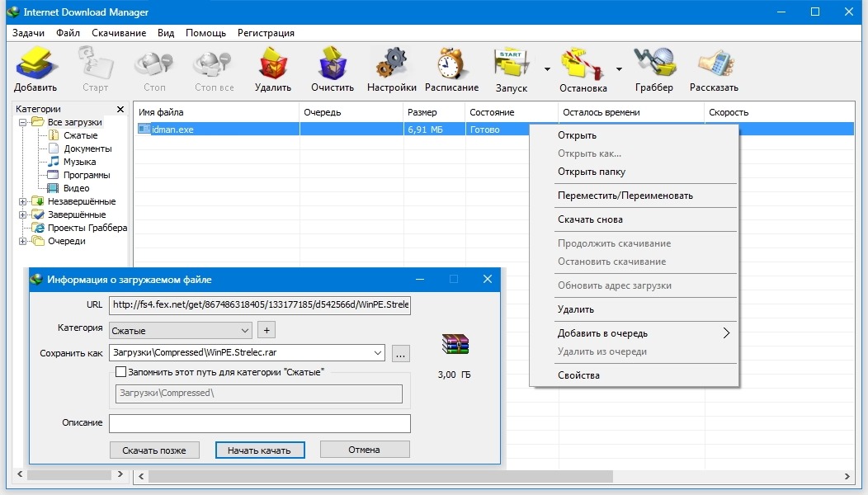Click the Добавить (Add URL) toolbar icon
The width and height of the screenshot is (868, 495).
click(x=35, y=64)
